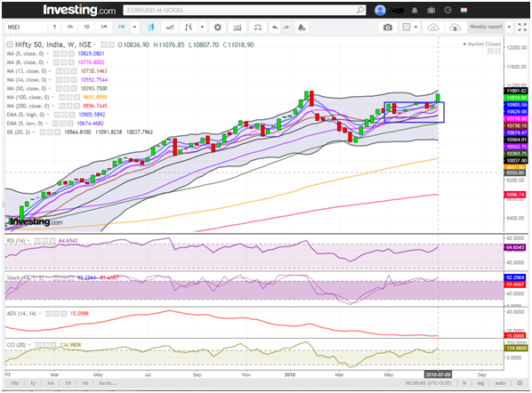Select candlestick chart style icon
The height and width of the screenshot is (393, 532).
(x=151, y=28)
